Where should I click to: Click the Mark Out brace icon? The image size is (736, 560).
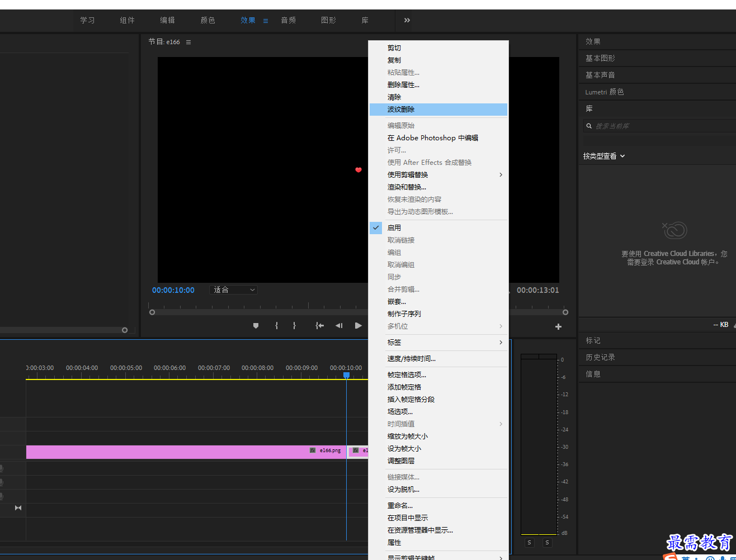click(x=294, y=326)
